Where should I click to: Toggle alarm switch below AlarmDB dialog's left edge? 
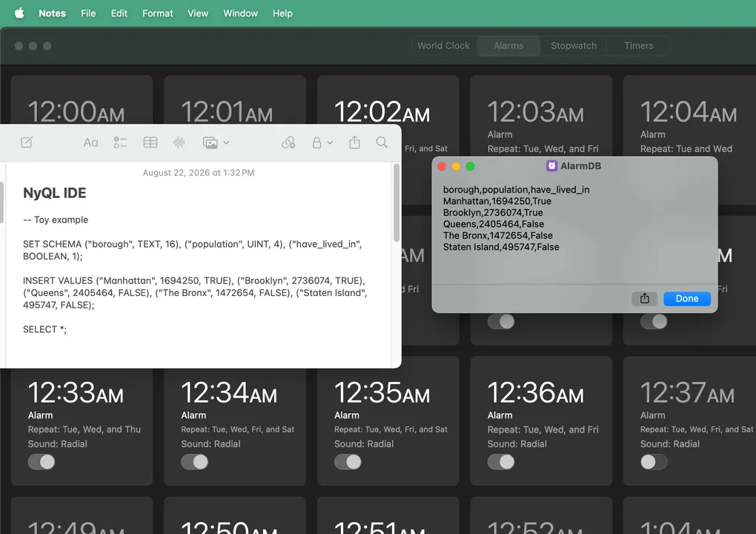501,321
